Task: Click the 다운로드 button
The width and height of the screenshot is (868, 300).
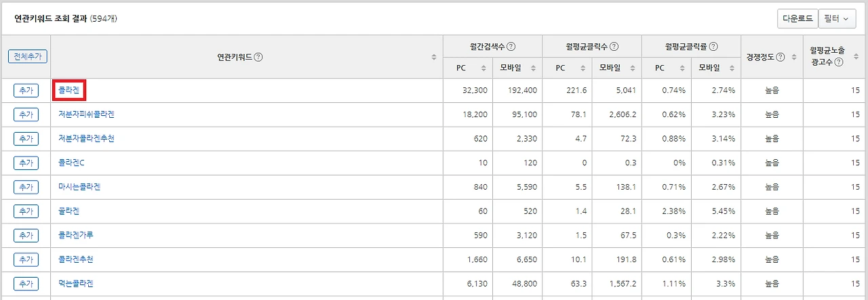Action: [797, 18]
